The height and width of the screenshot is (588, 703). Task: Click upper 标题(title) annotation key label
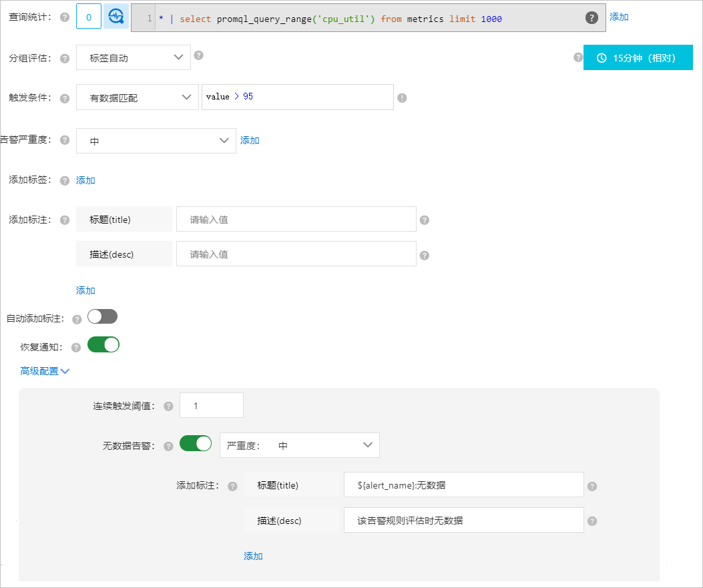click(124, 219)
